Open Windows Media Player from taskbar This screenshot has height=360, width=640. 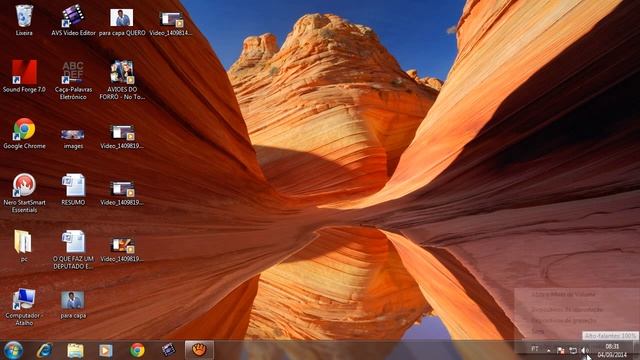106,350
